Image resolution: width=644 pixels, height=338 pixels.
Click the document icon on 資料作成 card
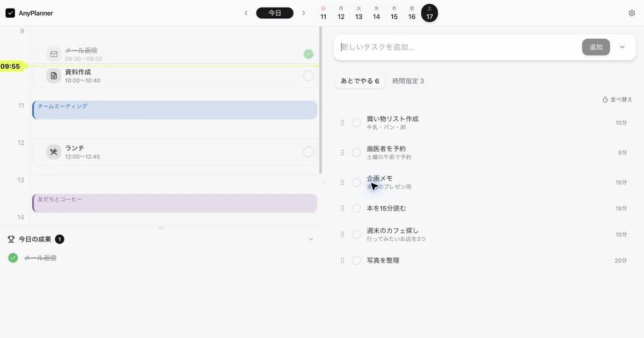[54, 76]
